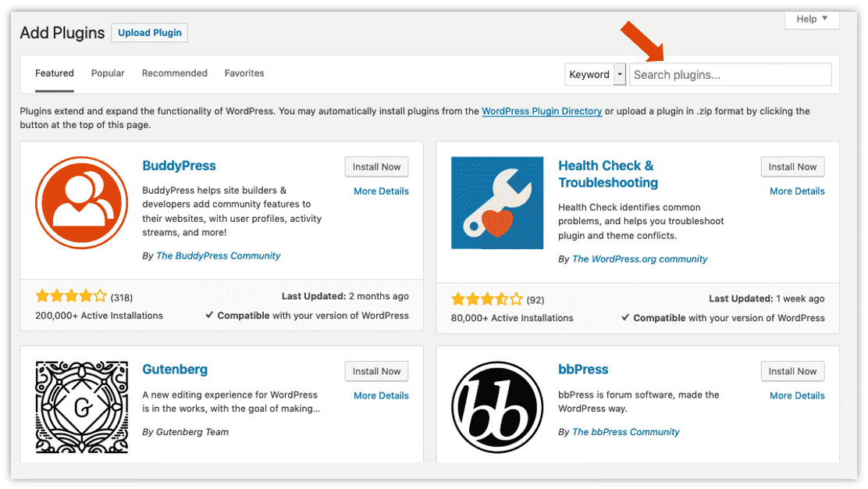Select the Featured tab

(x=55, y=73)
